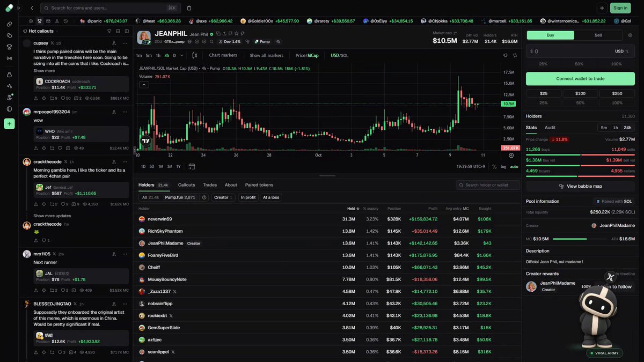Star JEANPHIL as a favorite
Viewport: 644px width, 362px height.
(x=236, y=34)
